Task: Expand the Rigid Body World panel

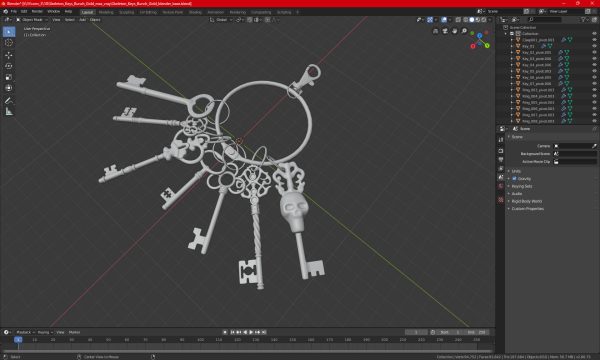Action: [x=527, y=201]
